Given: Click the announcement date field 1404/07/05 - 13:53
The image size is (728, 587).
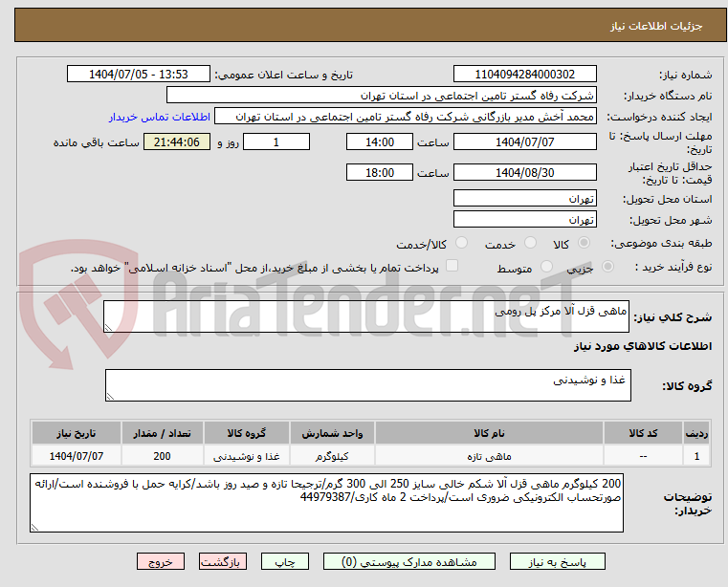Looking at the screenshot, I should click(139, 75).
